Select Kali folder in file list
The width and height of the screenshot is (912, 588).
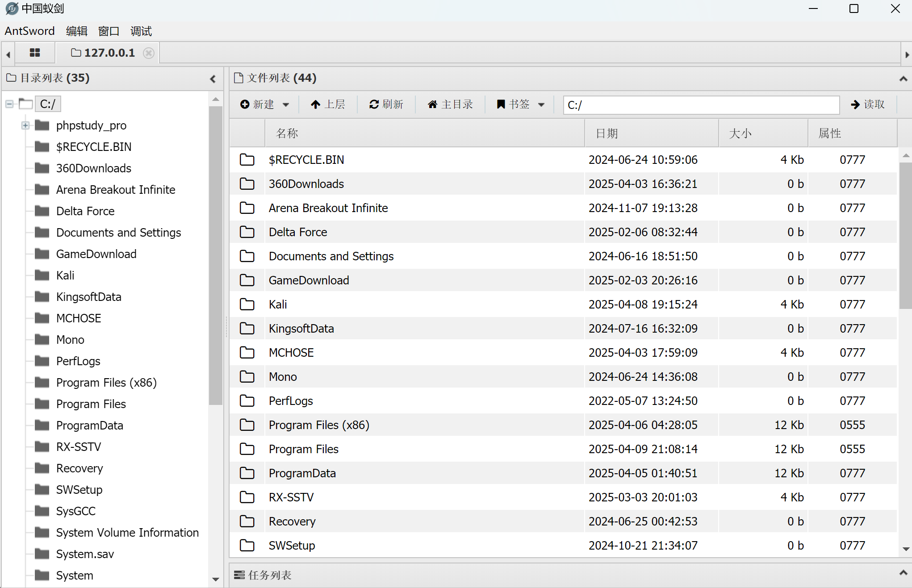click(x=278, y=304)
